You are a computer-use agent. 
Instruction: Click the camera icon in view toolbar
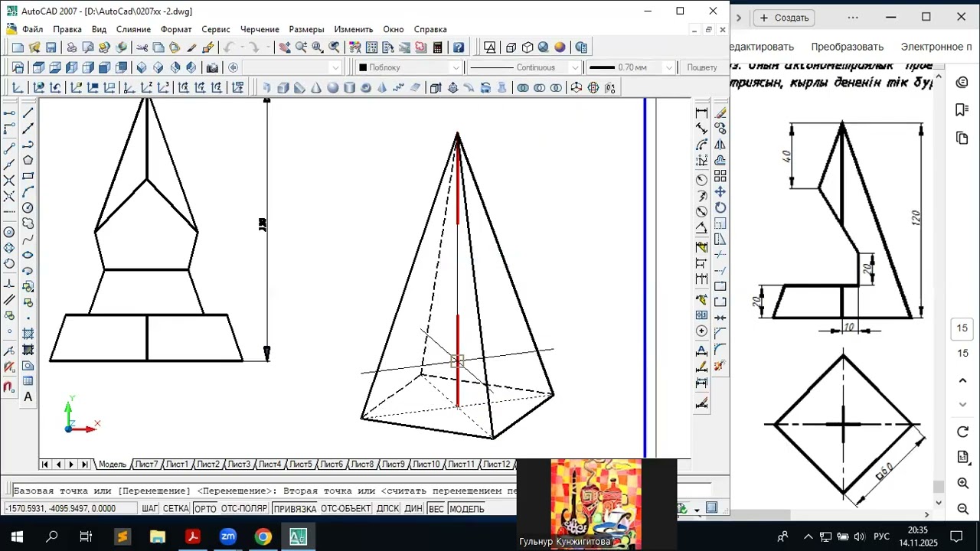212,67
